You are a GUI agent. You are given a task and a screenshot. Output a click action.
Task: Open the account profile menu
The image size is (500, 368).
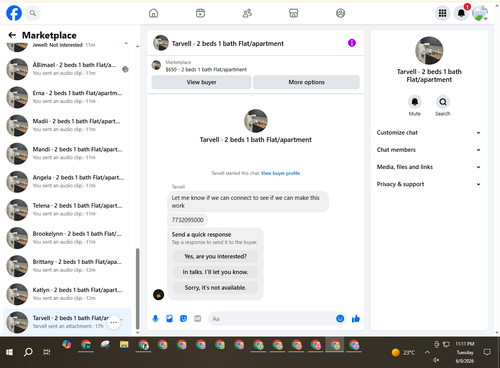click(x=480, y=13)
